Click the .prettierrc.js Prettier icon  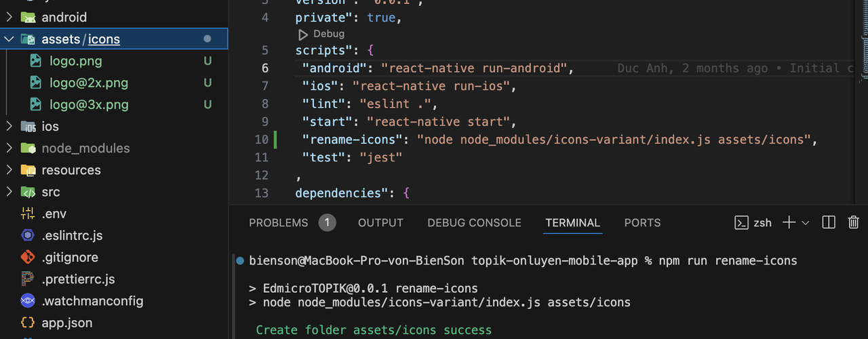click(x=28, y=279)
